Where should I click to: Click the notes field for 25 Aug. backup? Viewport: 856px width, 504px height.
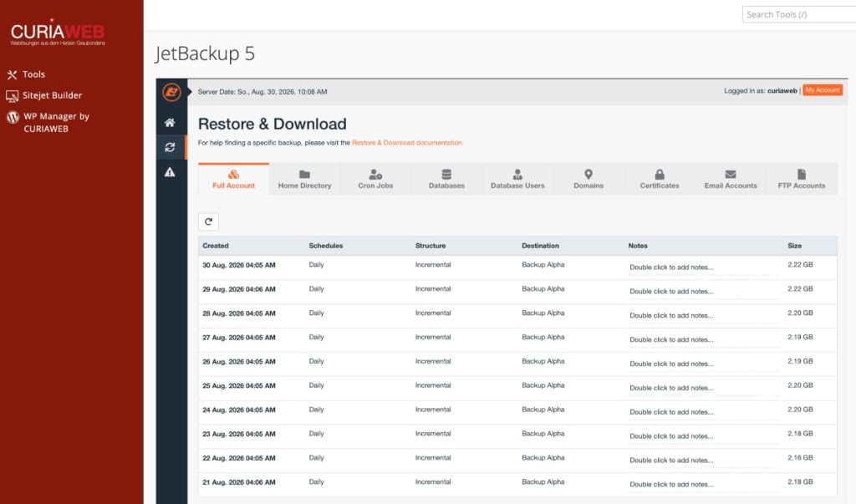point(704,388)
